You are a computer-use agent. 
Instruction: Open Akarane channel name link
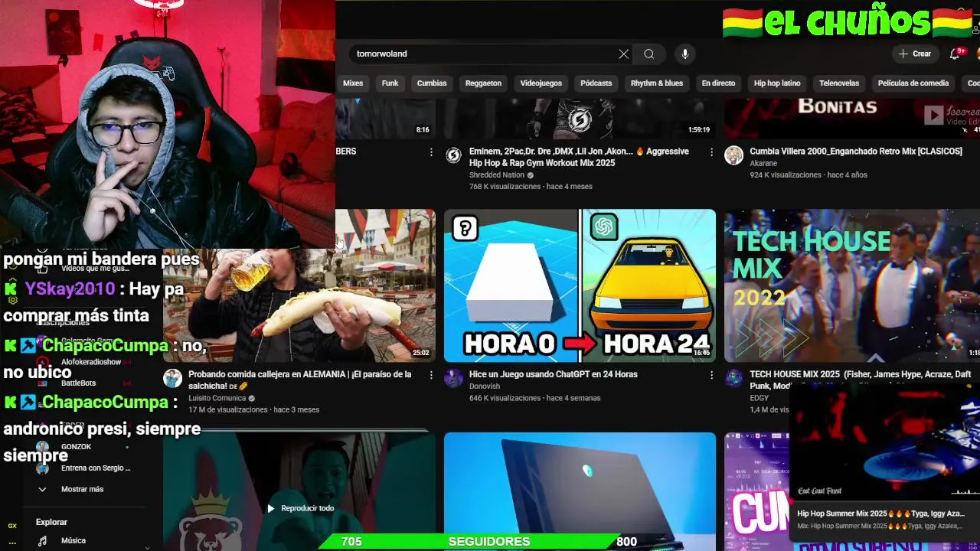click(x=763, y=164)
